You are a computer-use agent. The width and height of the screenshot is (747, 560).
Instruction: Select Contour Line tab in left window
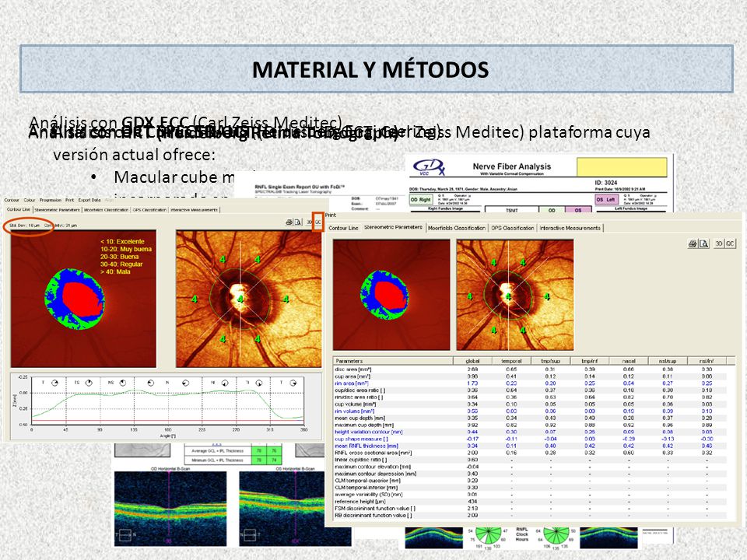19,209
